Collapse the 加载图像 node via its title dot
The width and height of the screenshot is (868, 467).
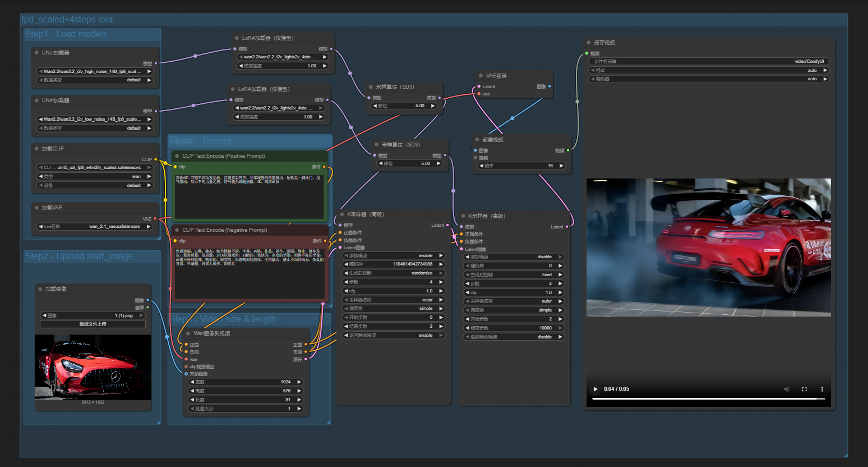tap(40, 289)
